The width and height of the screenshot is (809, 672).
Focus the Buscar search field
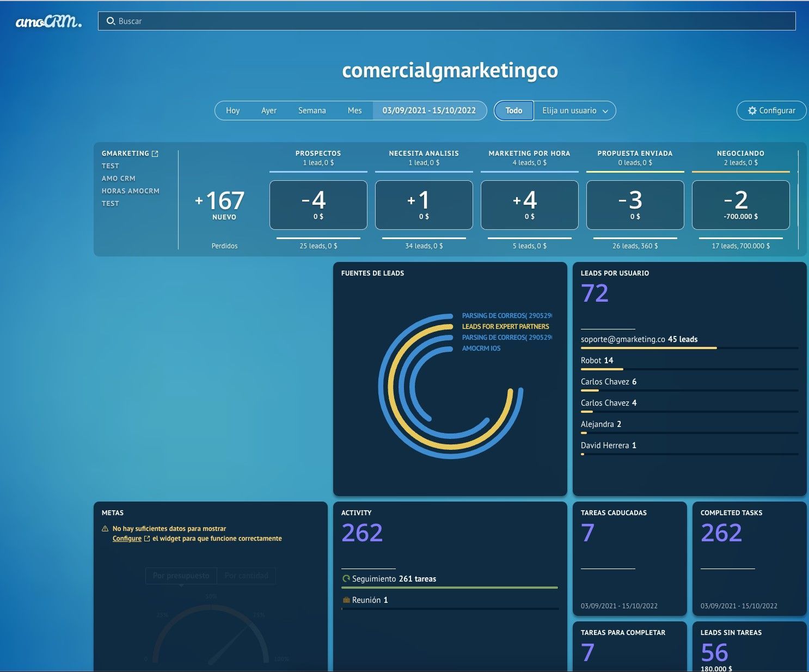tap(446, 21)
